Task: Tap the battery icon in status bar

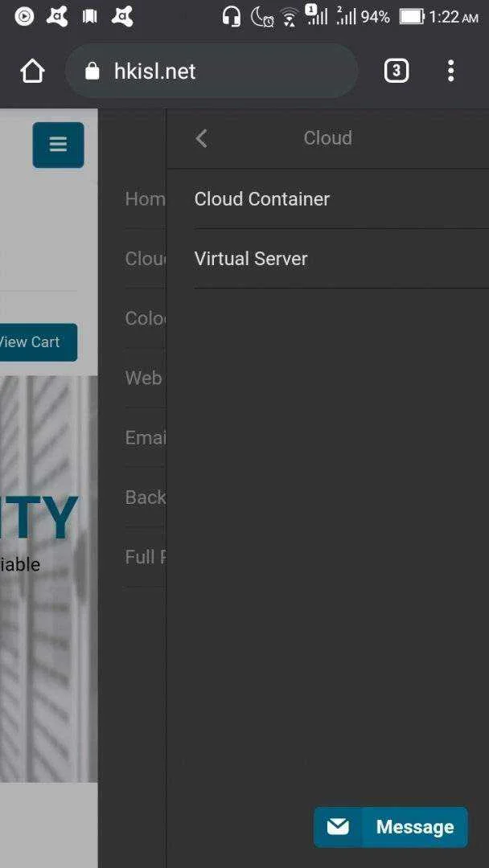Action: click(412, 17)
